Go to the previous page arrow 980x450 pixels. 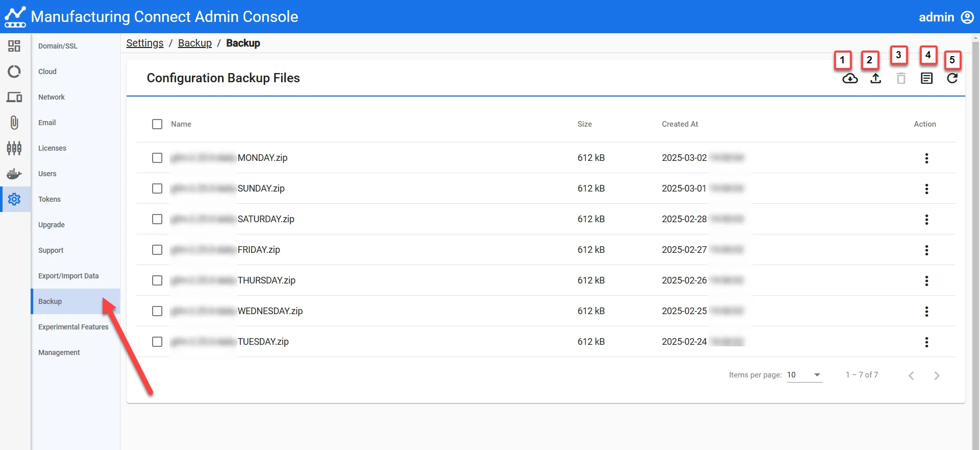[x=911, y=376]
